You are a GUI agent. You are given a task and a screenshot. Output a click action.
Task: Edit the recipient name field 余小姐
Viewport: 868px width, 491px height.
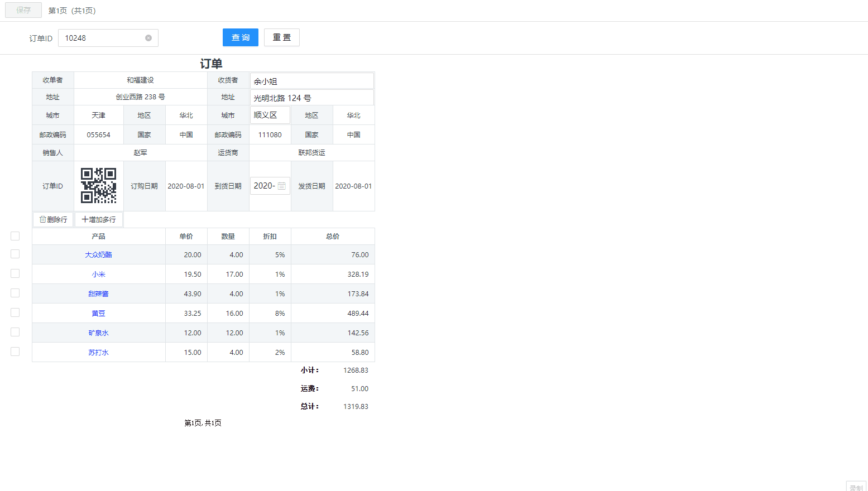click(311, 81)
